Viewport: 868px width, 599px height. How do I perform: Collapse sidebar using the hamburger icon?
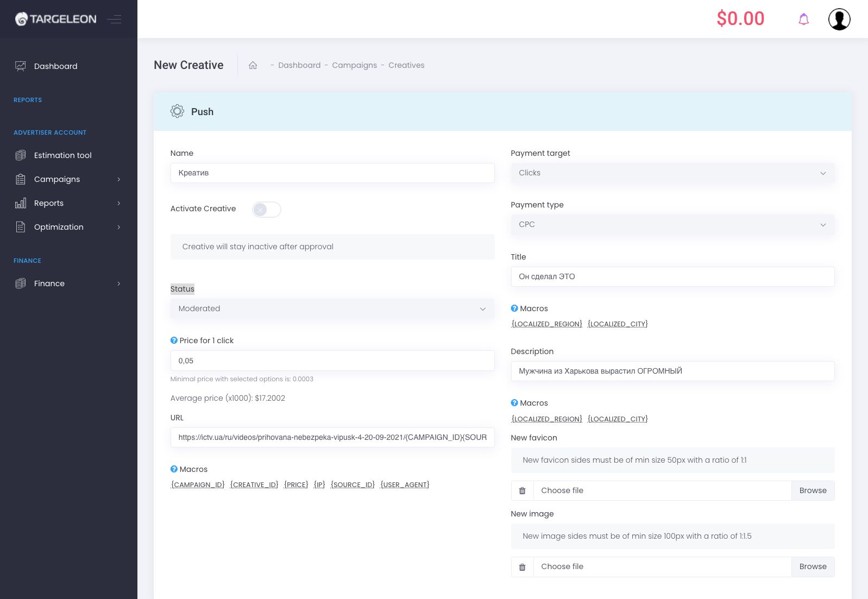click(114, 20)
